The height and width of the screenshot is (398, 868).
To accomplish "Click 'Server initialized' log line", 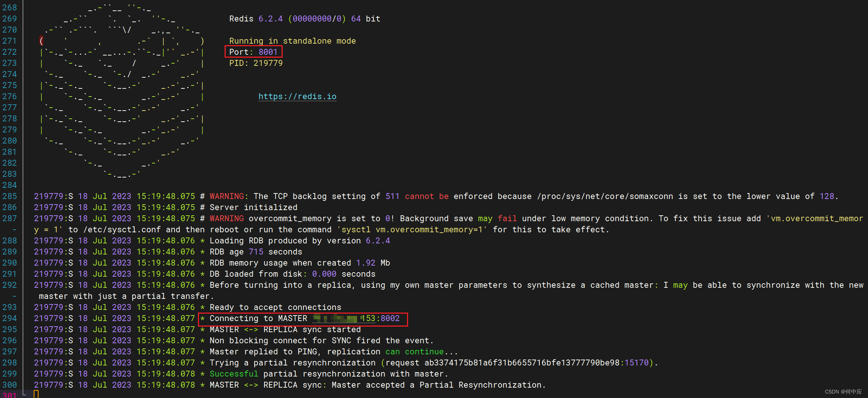I will [x=253, y=208].
